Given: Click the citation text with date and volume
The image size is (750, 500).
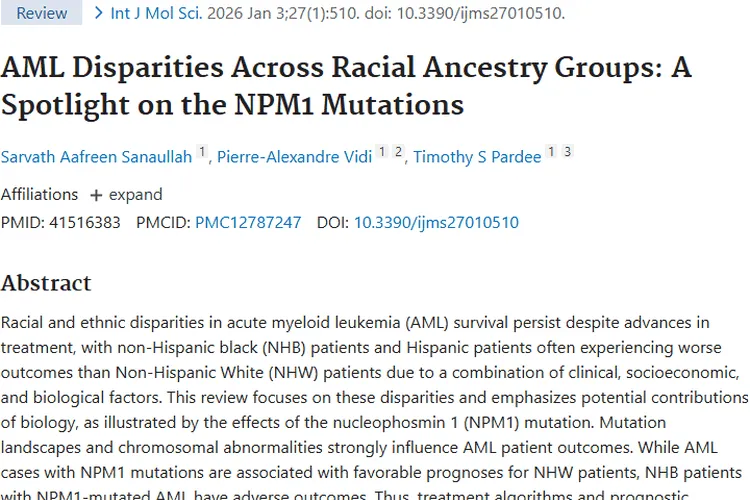Looking at the screenshot, I should (385, 13).
